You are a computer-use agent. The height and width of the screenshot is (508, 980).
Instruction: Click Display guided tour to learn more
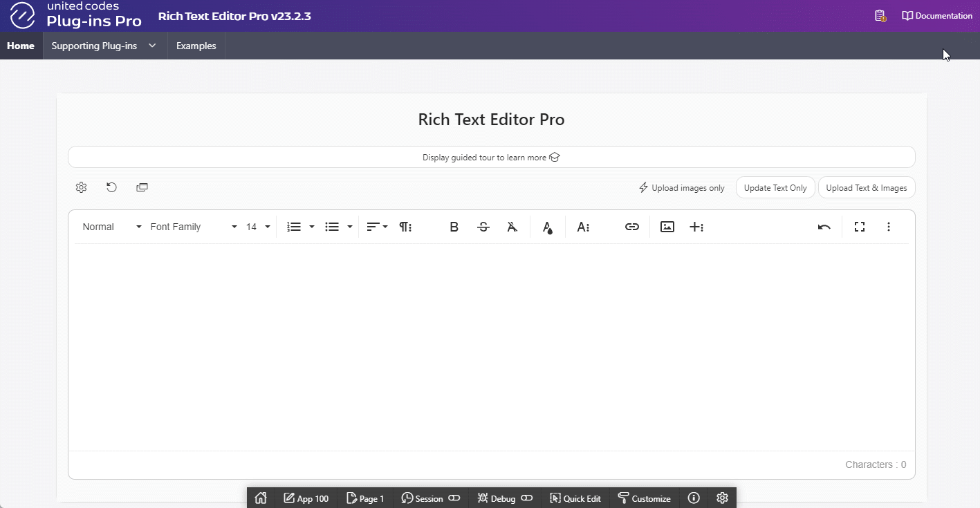point(491,157)
